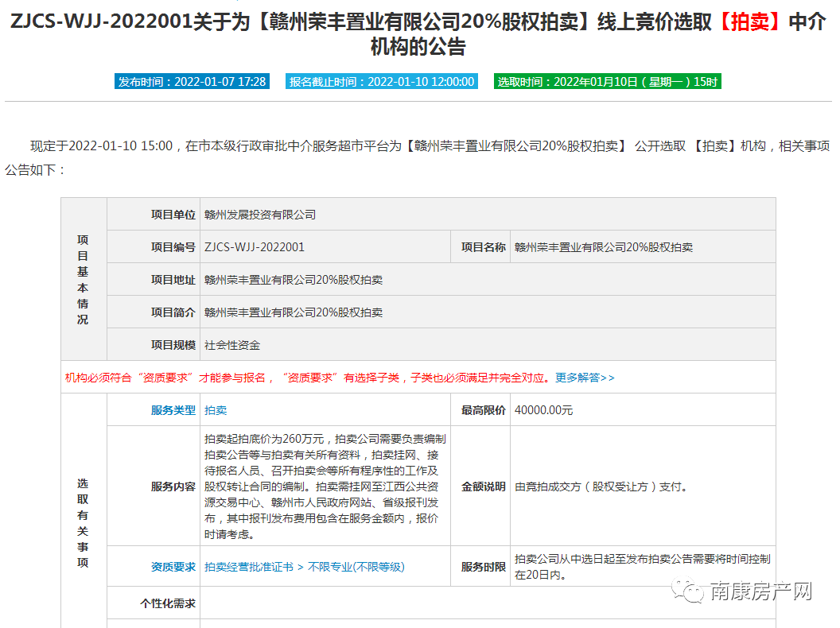Image resolution: width=840 pixels, height=628 pixels.
Task: Click the 不限专业(不限等级) link
Action: [356, 567]
